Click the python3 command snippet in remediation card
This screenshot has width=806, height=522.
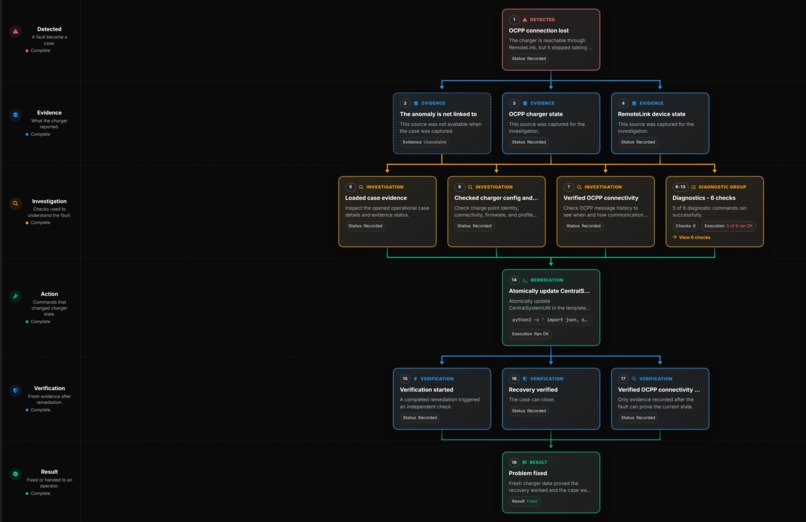point(549,320)
